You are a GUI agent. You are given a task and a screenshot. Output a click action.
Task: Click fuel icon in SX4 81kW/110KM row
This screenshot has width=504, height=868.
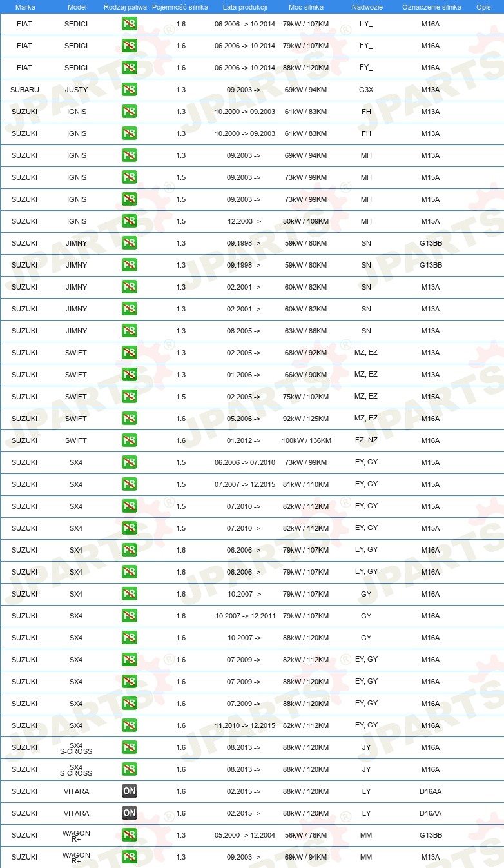coord(130,484)
